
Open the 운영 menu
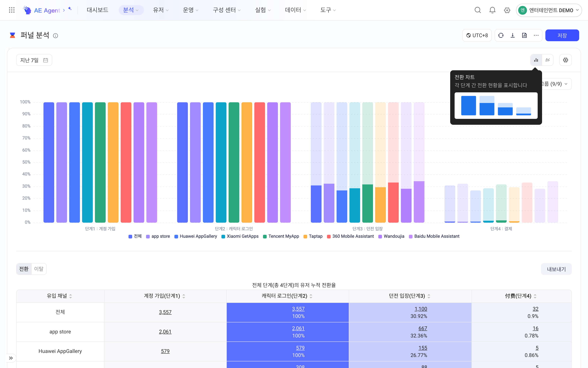(191, 10)
